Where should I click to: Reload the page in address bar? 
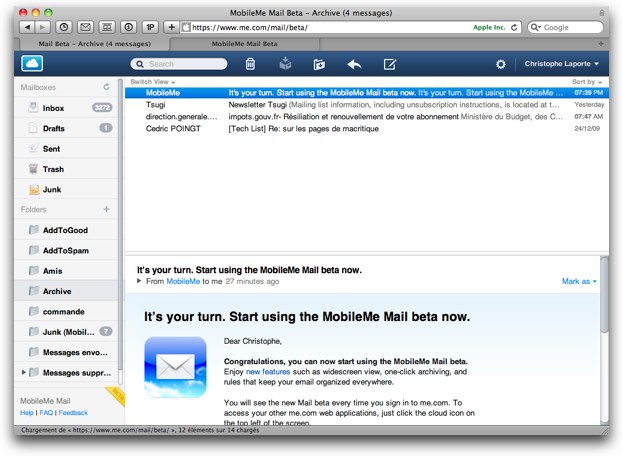tap(514, 27)
